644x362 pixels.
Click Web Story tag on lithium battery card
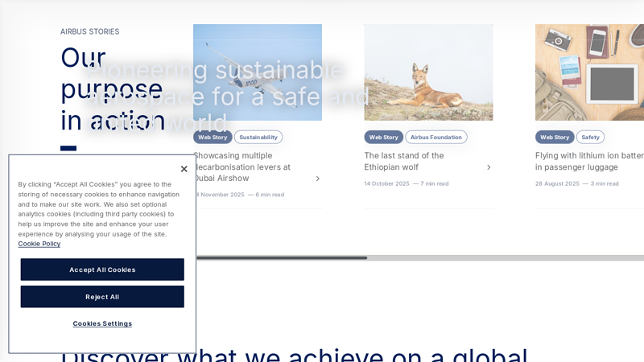point(555,137)
